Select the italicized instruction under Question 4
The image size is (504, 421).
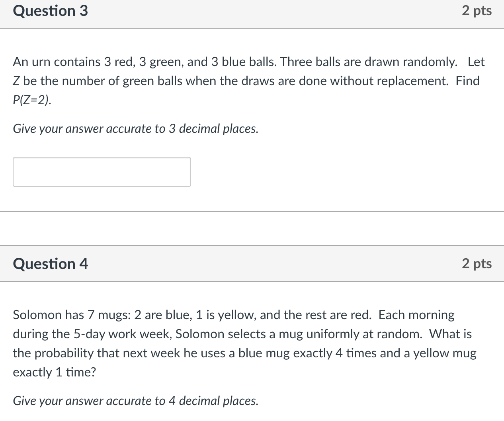point(135,401)
